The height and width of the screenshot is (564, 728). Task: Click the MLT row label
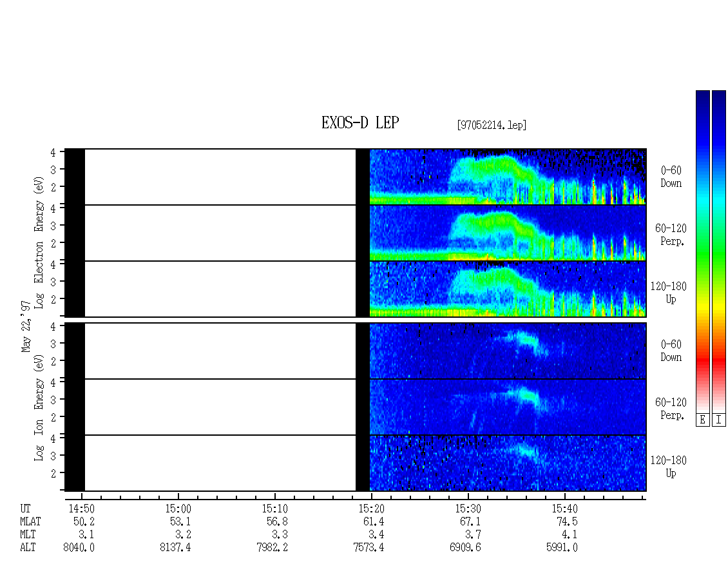pyautogui.click(x=28, y=535)
